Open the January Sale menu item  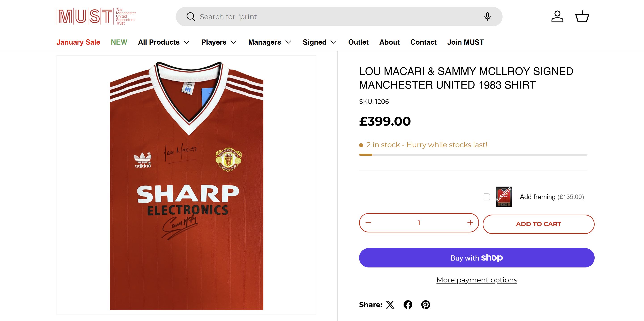pos(78,42)
